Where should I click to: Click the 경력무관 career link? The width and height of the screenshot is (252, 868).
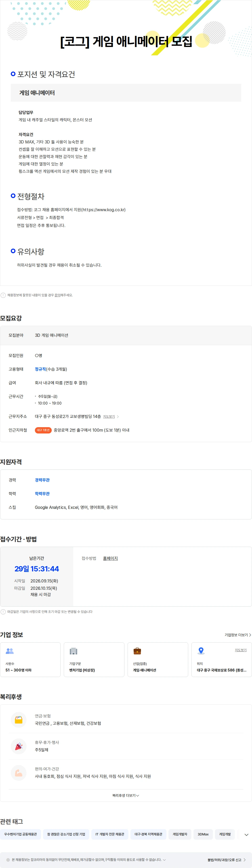(42, 480)
